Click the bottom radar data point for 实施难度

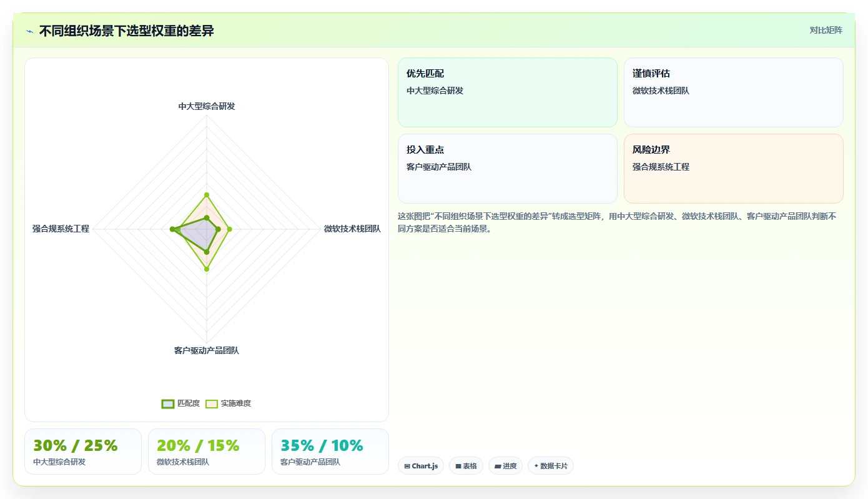click(x=207, y=269)
